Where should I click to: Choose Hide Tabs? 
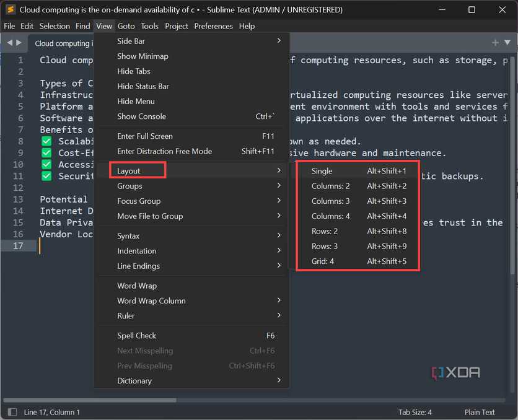[x=192, y=71]
